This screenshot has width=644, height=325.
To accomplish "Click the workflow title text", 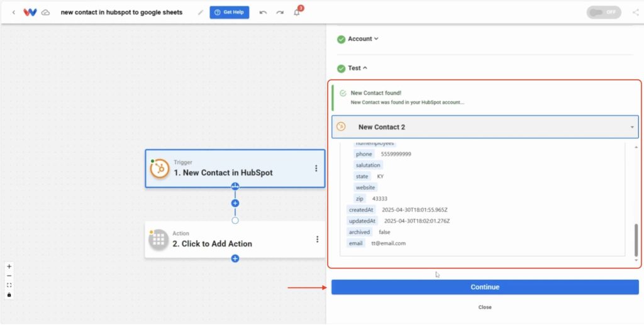I will click(121, 13).
